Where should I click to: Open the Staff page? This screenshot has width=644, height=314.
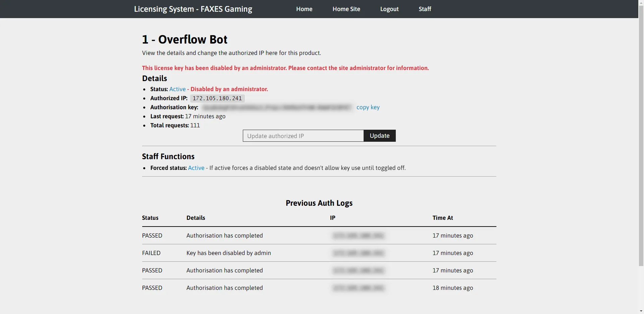tap(425, 9)
